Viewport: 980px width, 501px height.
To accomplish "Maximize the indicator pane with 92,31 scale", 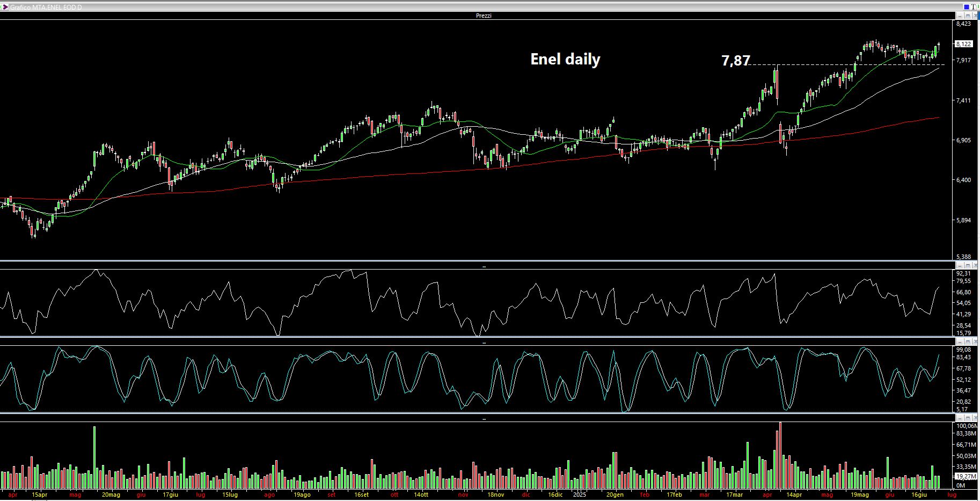I will 968,265.
